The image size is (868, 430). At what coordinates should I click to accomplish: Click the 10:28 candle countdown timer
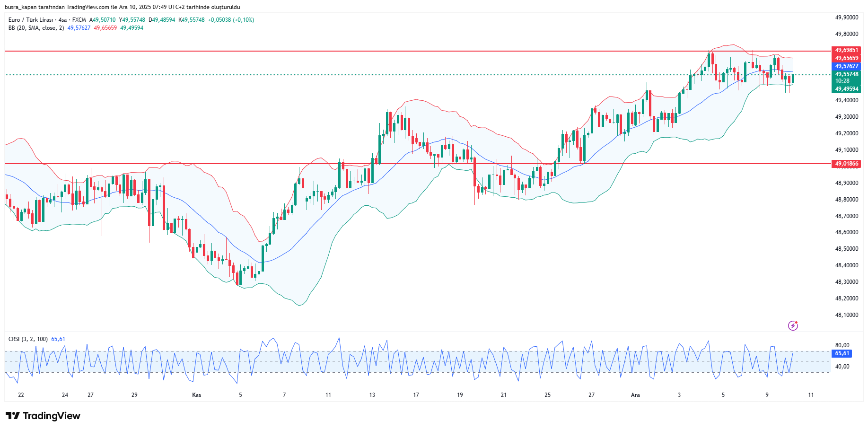coord(842,81)
